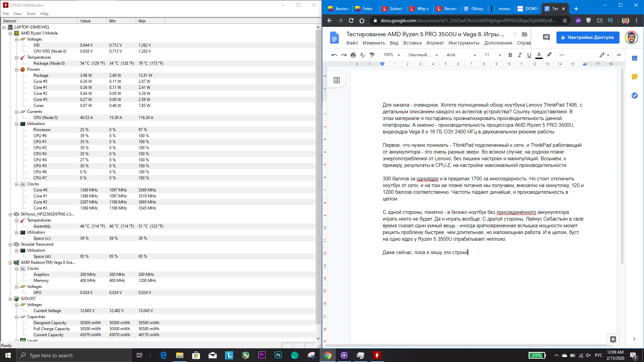Undo the last edit in Google Docs
644x362 pixels.
334,55
